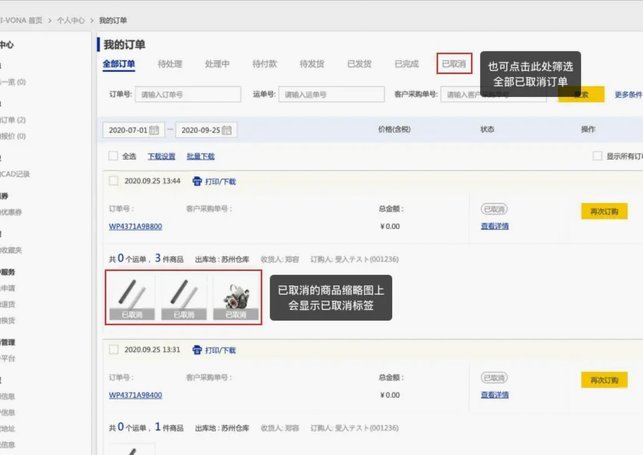Switch to 待处理 tab
This screenshot has width=643, height=455.
coord(170,64)
